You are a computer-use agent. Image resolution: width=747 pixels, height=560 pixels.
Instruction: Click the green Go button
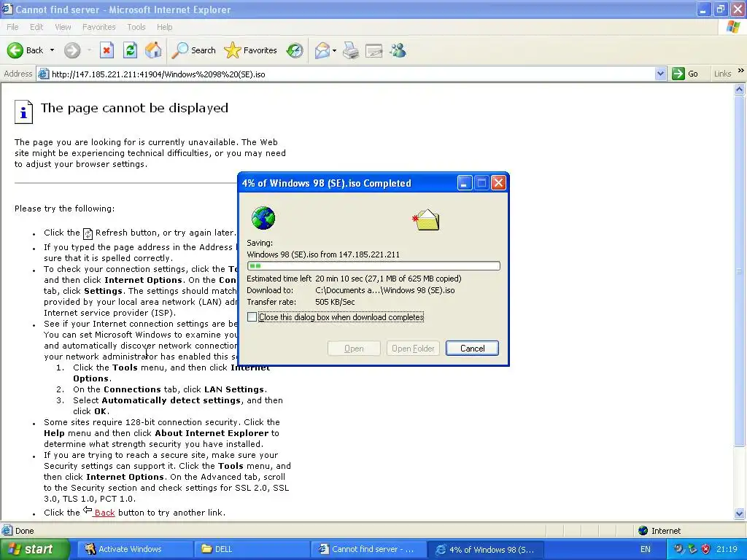click(685, 74)
